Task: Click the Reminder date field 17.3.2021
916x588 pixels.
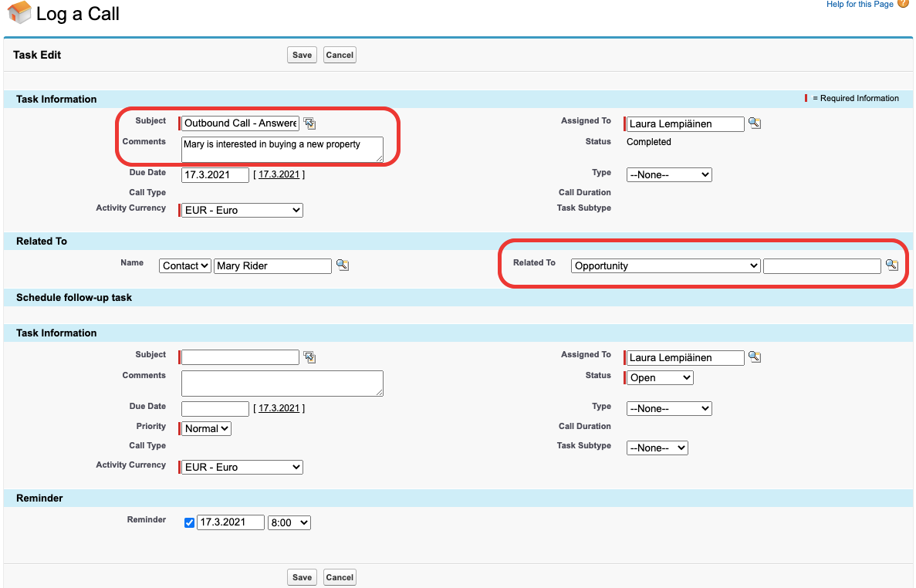Action: point(231,522)
